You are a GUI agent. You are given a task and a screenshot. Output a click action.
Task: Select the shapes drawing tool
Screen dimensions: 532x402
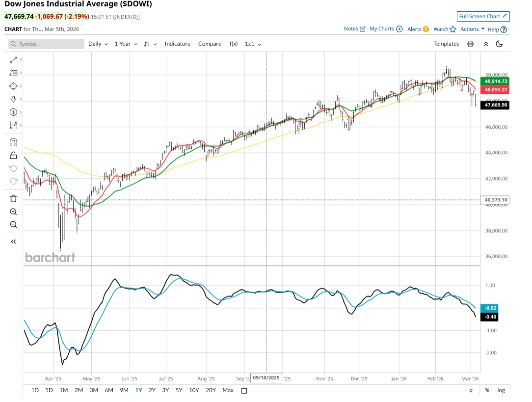[13, 86]
